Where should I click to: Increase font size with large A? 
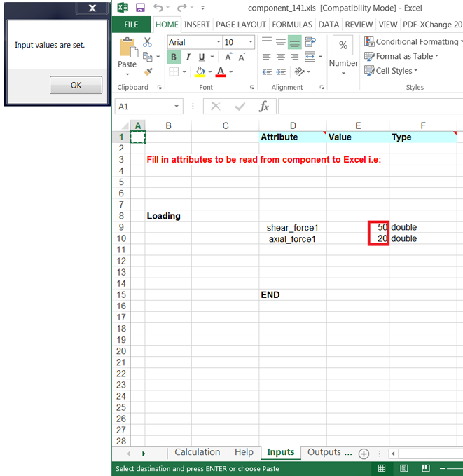point(228,57)
